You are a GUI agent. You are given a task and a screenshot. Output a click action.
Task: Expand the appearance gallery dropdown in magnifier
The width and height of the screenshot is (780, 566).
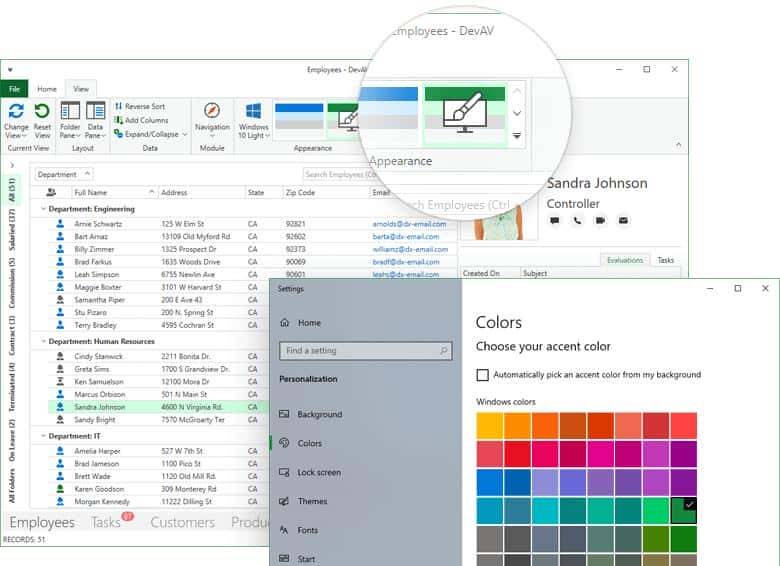click(x=517, y=135)
